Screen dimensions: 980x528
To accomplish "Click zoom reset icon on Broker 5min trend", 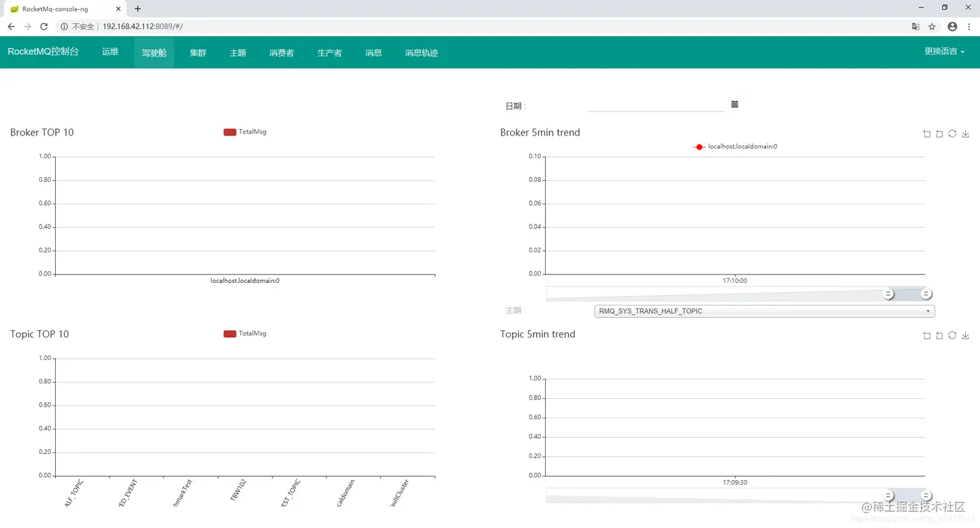I will [939, 134].
